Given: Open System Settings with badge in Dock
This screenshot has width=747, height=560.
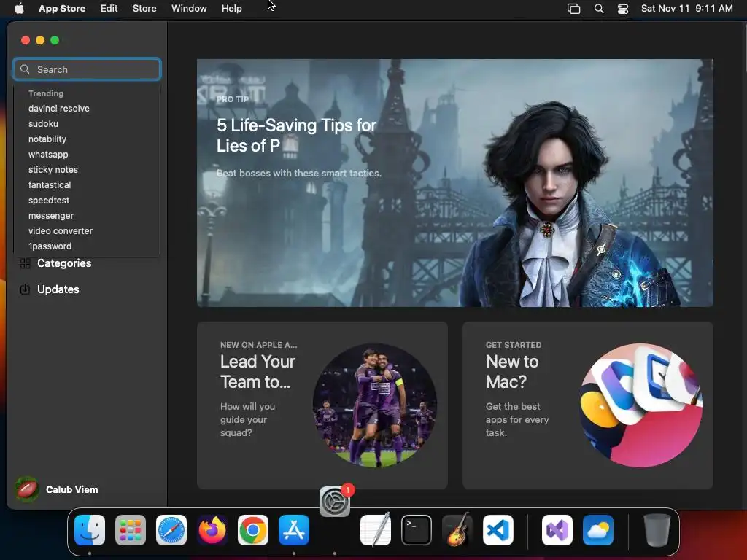Looking at the screenshot, I should 335,502.
